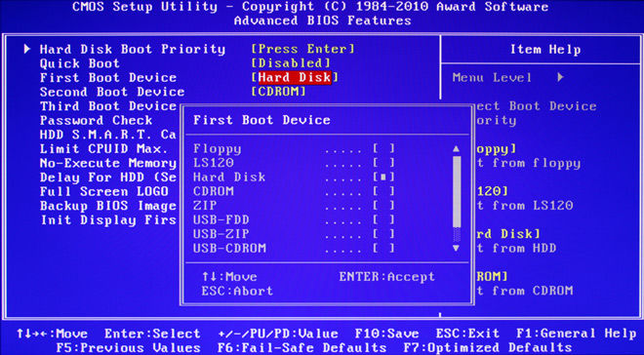Viewport: 644px width, 355px height.
Task: Select the Third Boot Device setting label
Action: pyautogui.click(x=108, y=106)
